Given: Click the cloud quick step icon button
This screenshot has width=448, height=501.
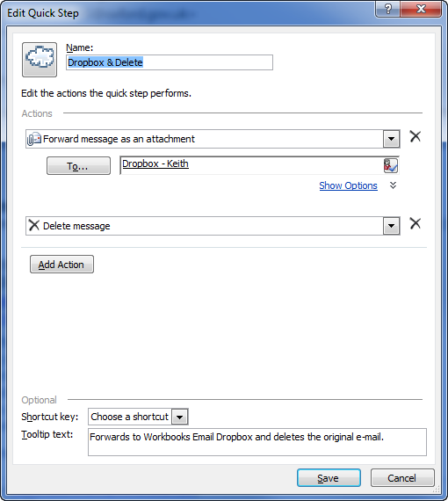Looking at the screenshot, I should point(40,60).
